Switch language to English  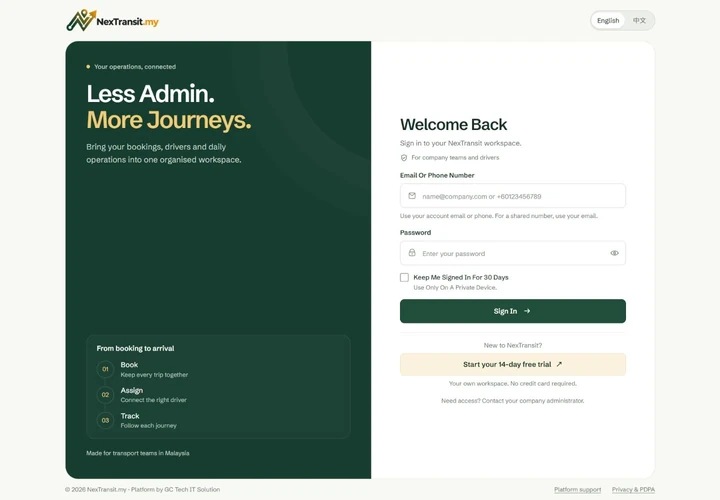(x=608, y=21)
